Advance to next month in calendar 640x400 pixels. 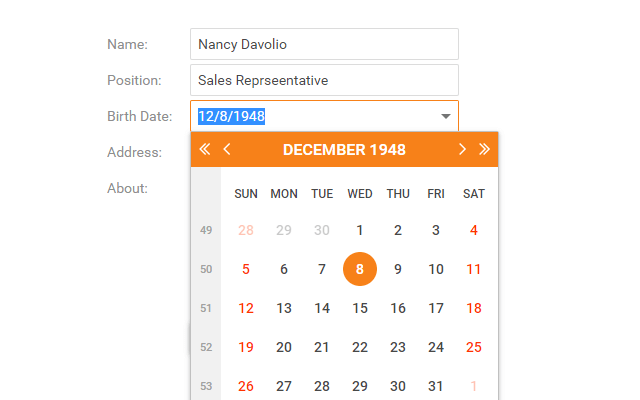coord(462,150)
